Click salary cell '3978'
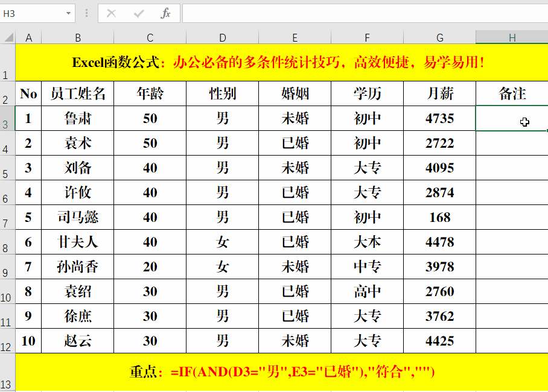This screenshot has height=392, width=548. point(439,267)
